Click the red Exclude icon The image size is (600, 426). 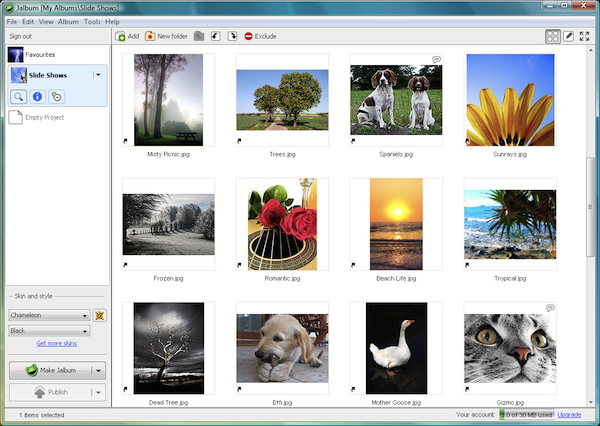tap(249, 36)
